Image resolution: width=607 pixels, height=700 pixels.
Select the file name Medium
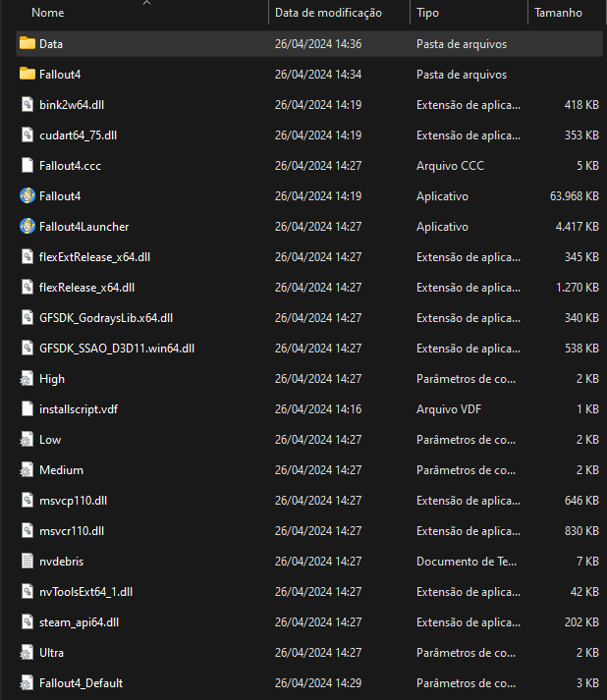click(61, 470)
